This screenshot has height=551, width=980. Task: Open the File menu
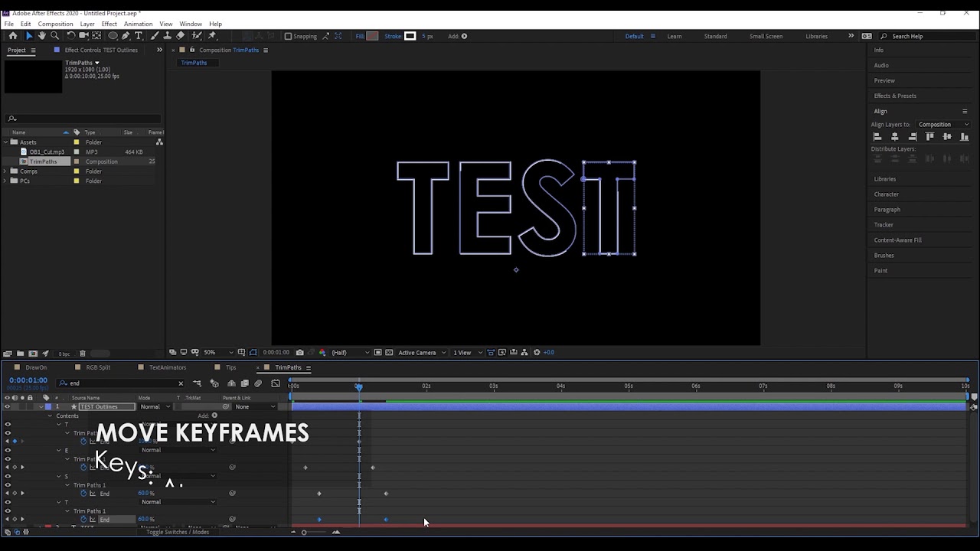8,24
